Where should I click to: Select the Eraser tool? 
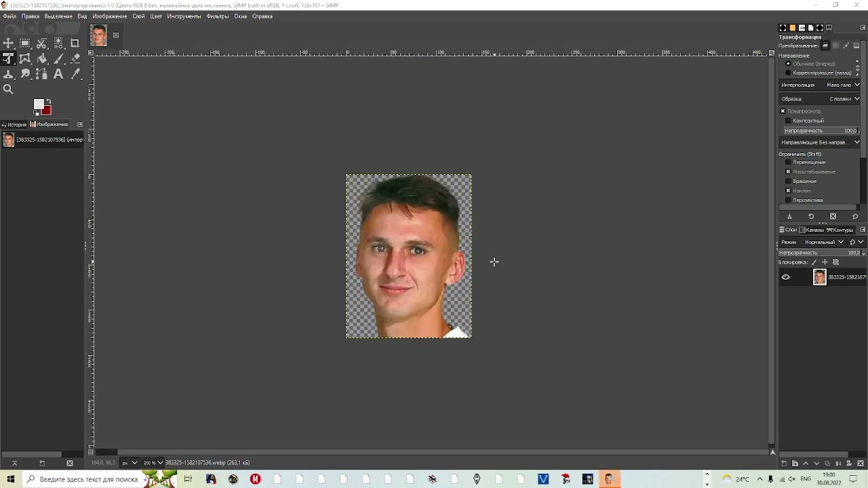(x=75, y=58)
